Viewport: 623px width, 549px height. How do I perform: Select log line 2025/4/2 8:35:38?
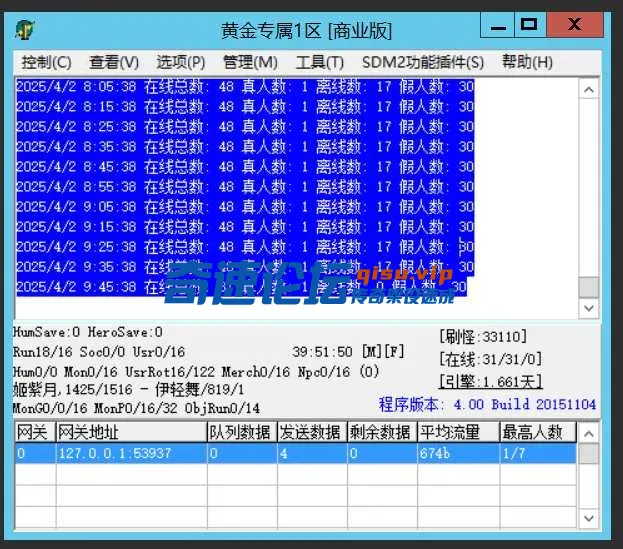tap(245, 147)
